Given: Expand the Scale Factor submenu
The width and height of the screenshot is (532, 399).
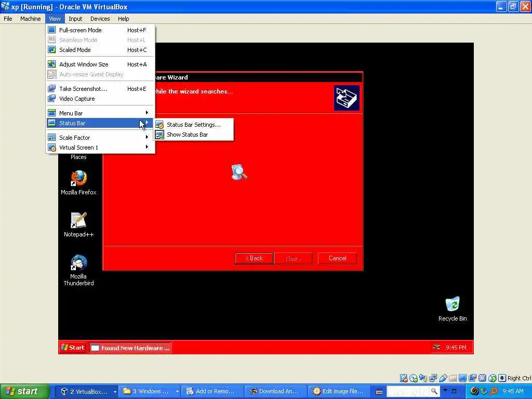Looking at the screenshot, I should point(100,138).
